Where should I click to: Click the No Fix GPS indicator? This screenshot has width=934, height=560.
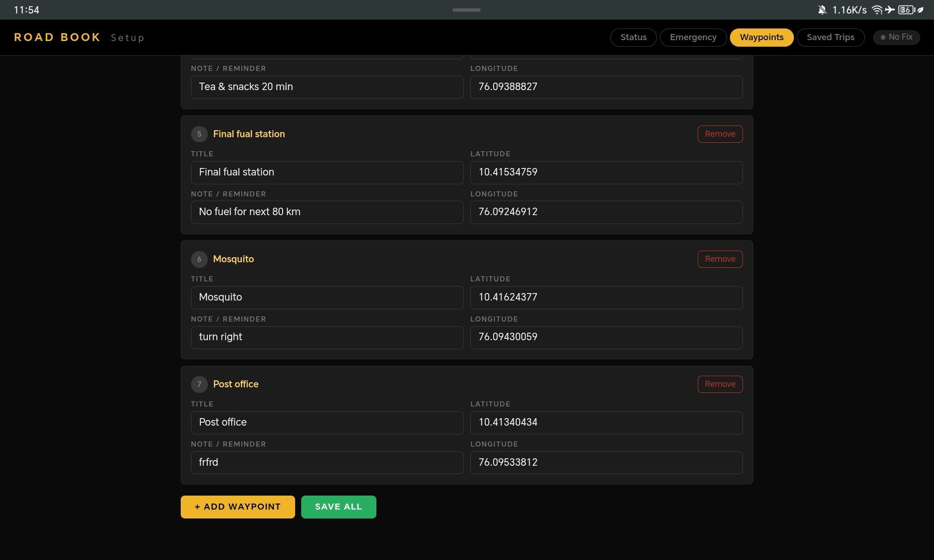point(896,37)
